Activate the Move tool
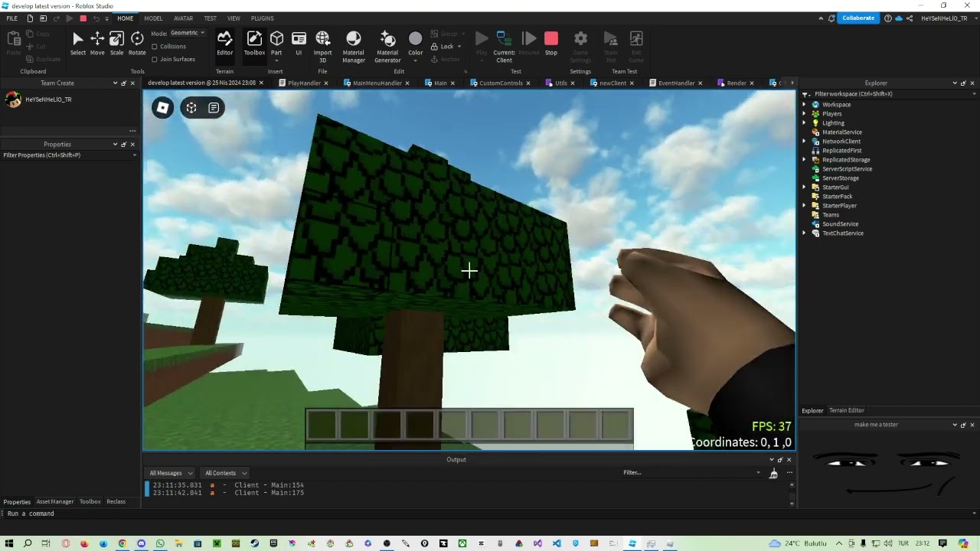This screenshot has height=551, width=980. (97, 44)
